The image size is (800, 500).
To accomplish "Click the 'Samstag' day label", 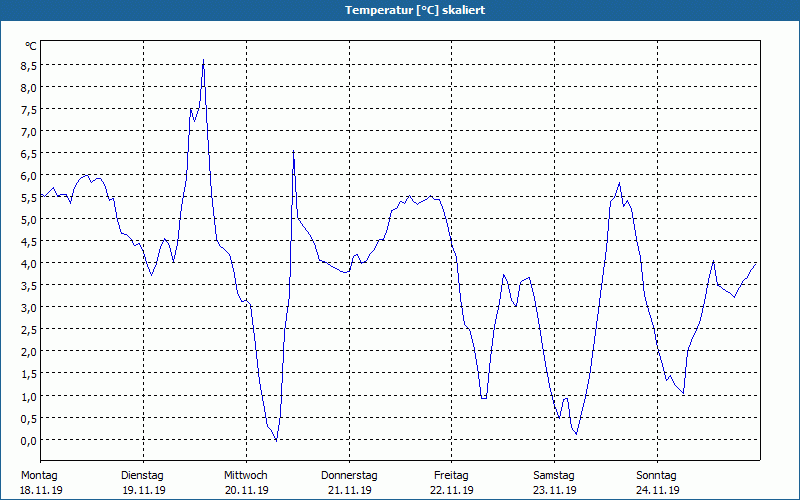I will click(x=554, y=476).
